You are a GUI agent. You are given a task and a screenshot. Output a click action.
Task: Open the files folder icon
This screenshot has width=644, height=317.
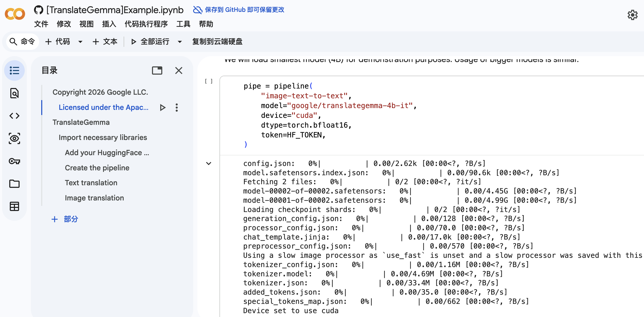(x=14, y=184)
